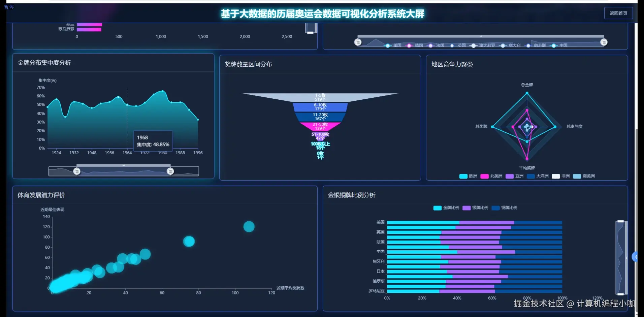Viewport: 644px width, 317px height.
Task: Select the 11-20枚 funnel segment
Action: coord(320,117)
